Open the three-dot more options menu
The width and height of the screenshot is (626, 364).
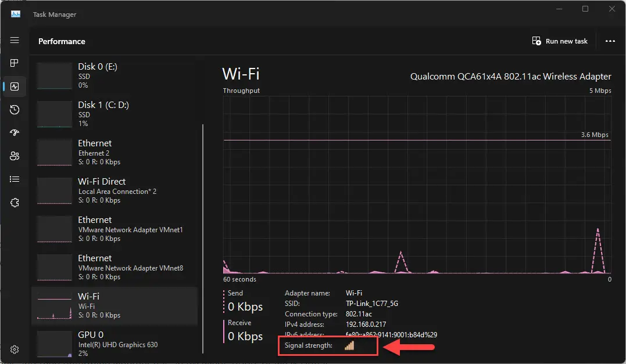pyautogui.click(x=610, y=41)
